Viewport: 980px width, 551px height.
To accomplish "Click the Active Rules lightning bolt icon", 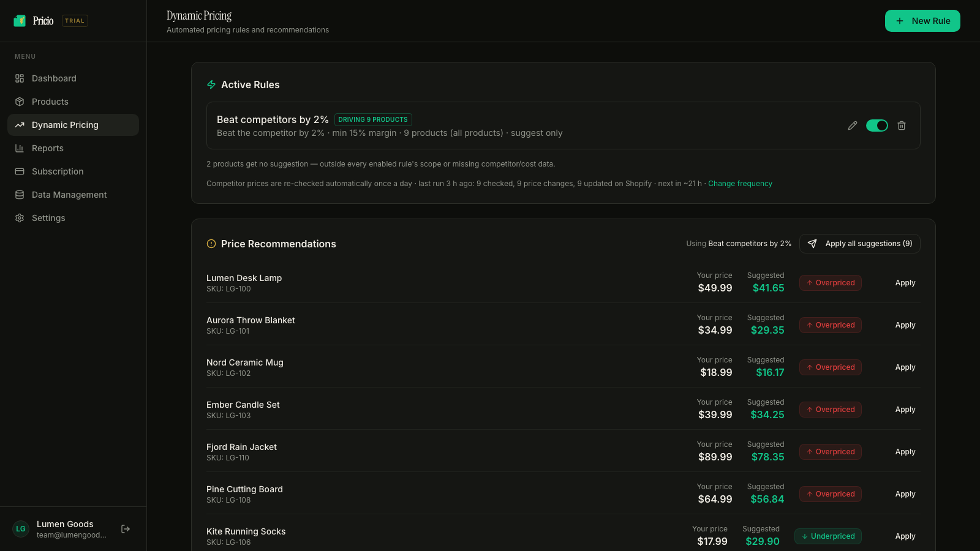I will coord(211,84).
